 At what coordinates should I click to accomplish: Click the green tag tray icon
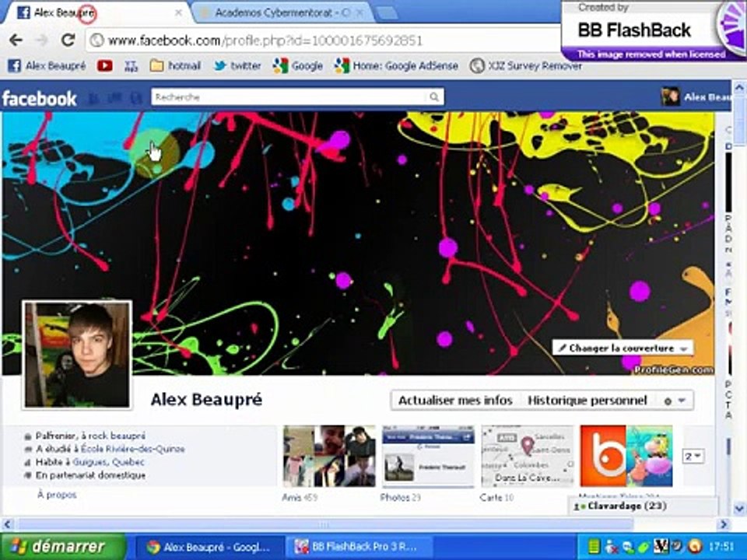(x=644, y=546)
